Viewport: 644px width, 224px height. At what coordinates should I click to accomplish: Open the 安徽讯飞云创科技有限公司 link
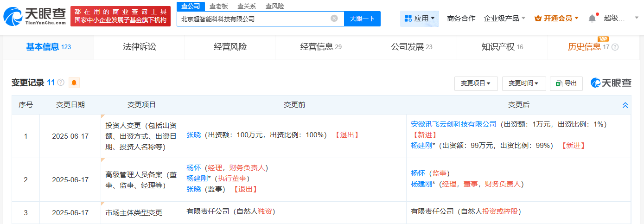(x=453, y=124)
